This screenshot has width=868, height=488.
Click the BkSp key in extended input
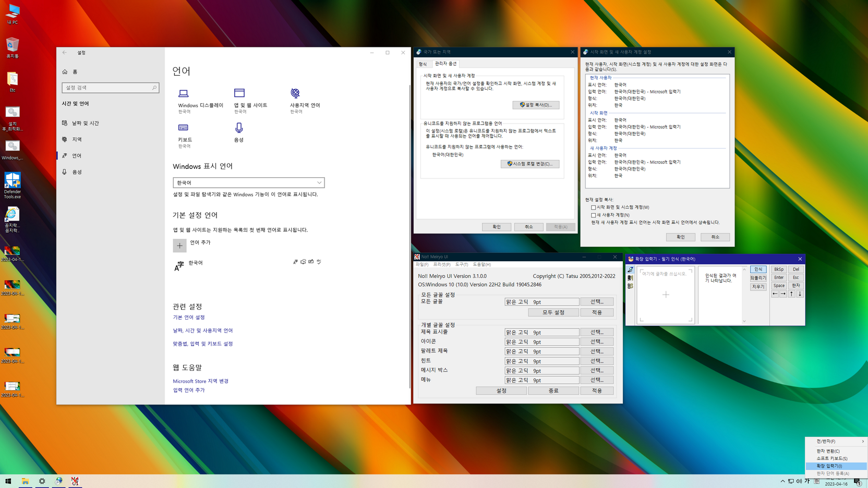(x=779, y=270)
